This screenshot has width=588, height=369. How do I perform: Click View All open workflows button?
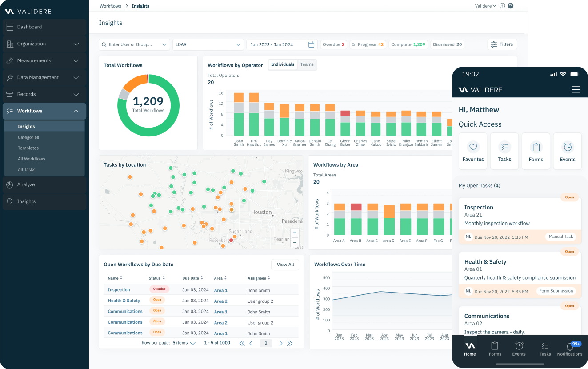point(285,265)
